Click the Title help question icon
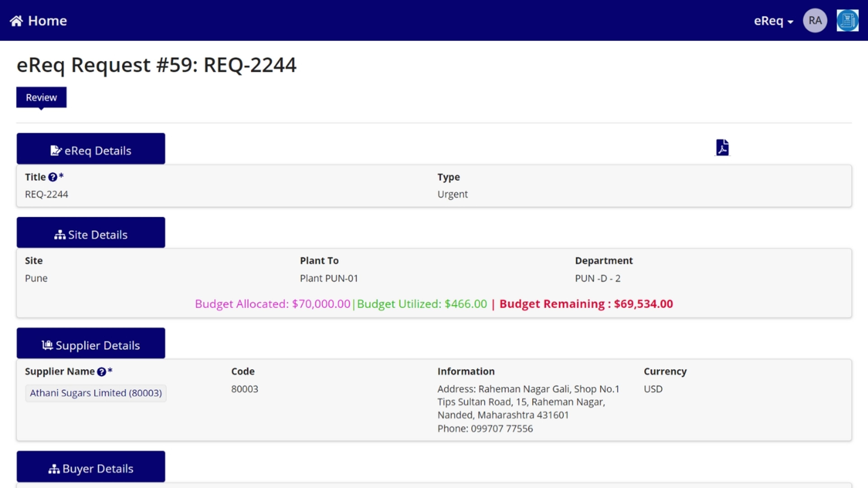Viewport: 868px width, 488px height. tap(53, 177)
